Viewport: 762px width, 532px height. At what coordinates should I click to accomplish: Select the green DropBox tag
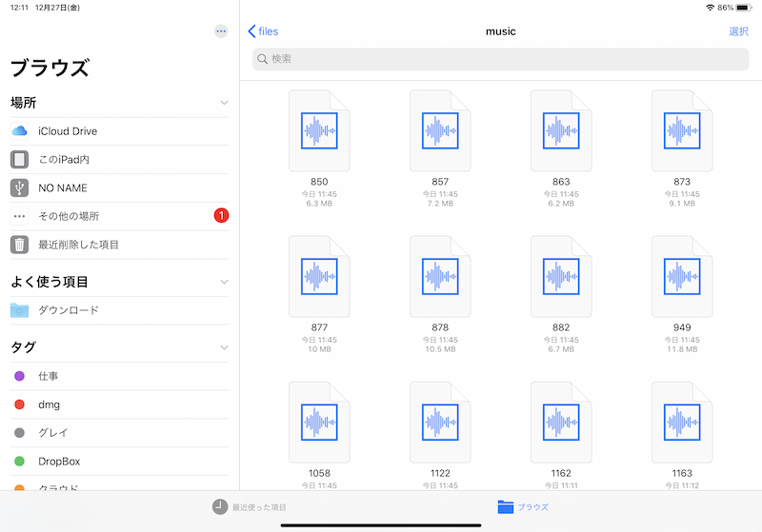click(58, 462)
